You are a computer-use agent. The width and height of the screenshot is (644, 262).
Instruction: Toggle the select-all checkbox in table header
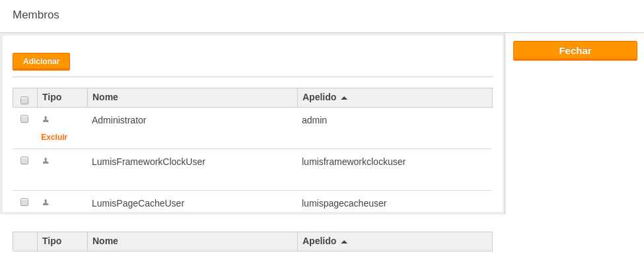24,100
